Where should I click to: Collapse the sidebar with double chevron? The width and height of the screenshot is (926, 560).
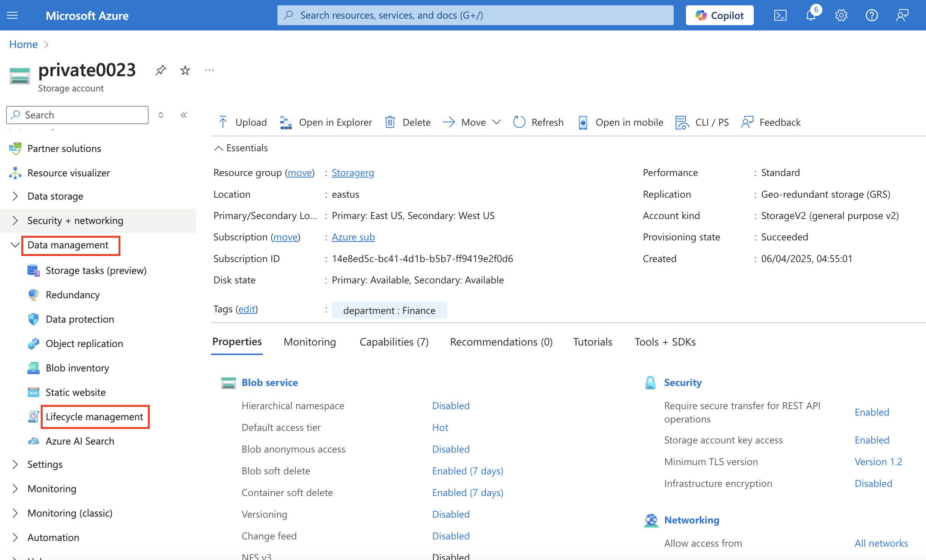tap(184, 115)
